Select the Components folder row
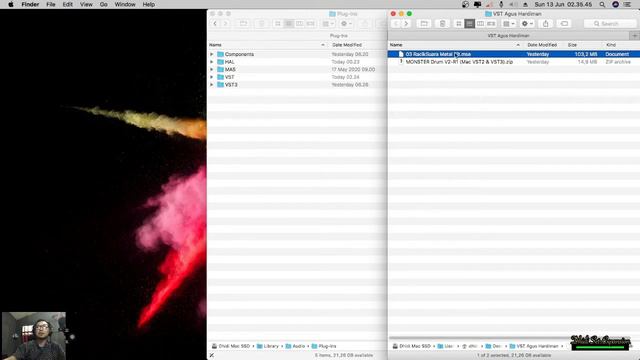 [x=297, y=54]
